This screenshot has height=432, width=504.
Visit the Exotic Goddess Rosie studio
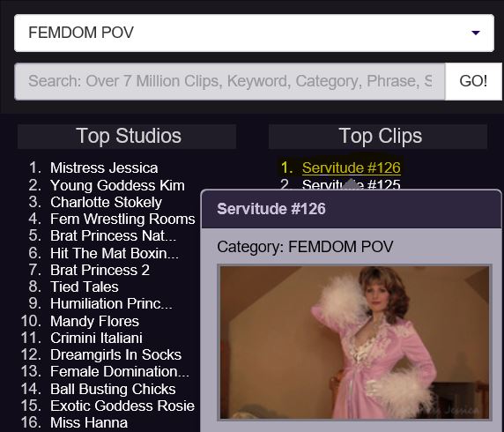click(x=122, y=406)
